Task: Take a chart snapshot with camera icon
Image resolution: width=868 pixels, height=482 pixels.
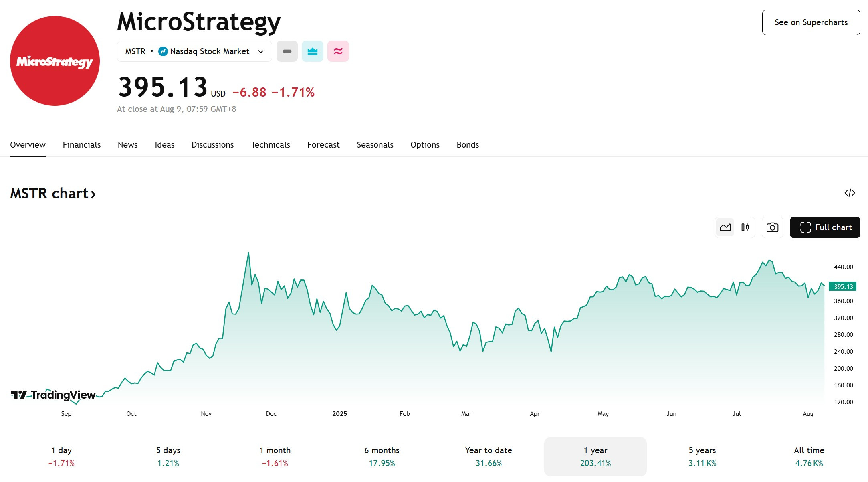Action: click(772, 227)
